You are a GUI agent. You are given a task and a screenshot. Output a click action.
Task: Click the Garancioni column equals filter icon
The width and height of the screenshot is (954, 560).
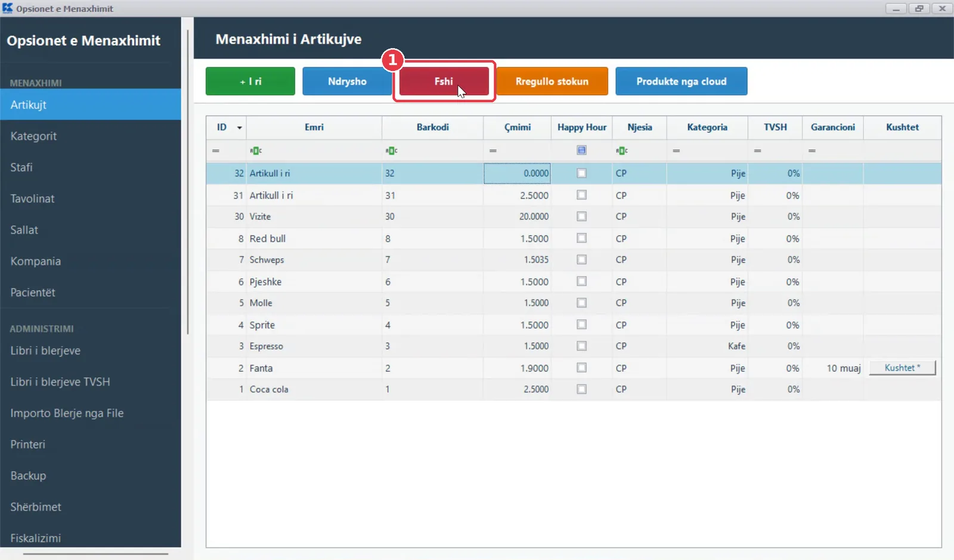coord(811,151)
